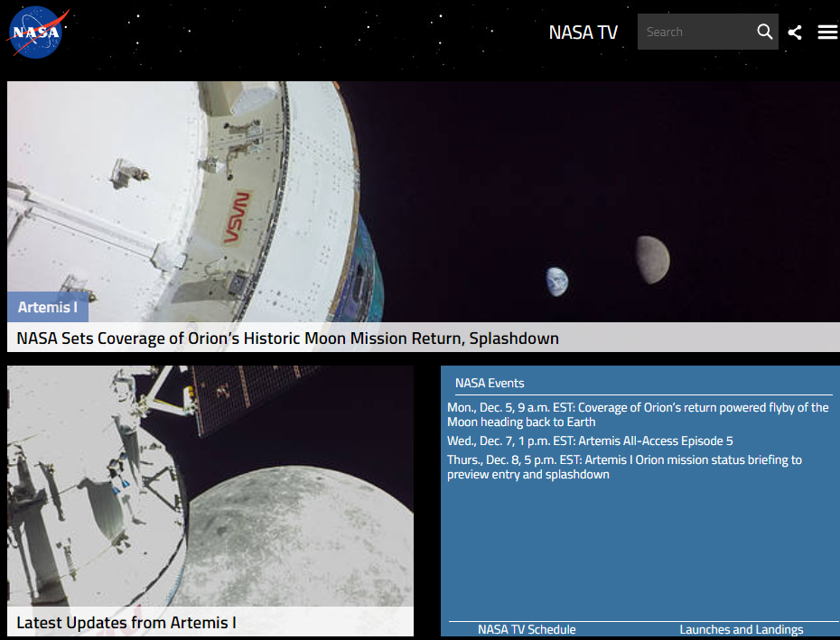Open the Wed., Dec. 7 Artemis All-Access event
Viewport: 840px width, 640px height.
[590, 441]
